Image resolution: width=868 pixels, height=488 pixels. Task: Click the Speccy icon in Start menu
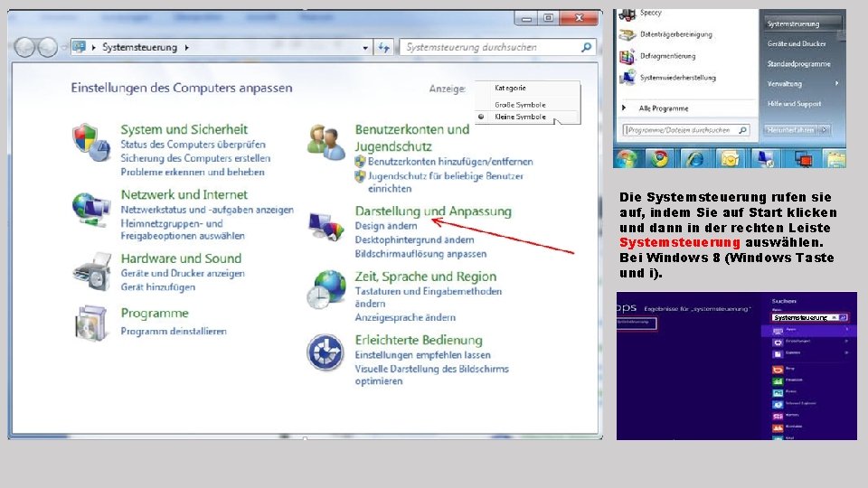coord(627,14)
